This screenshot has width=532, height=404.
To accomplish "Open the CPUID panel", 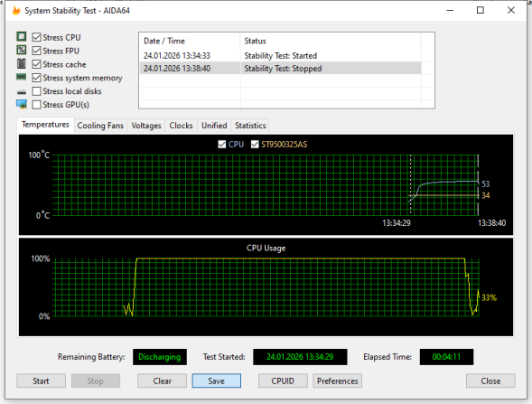I will coord(283,381).
